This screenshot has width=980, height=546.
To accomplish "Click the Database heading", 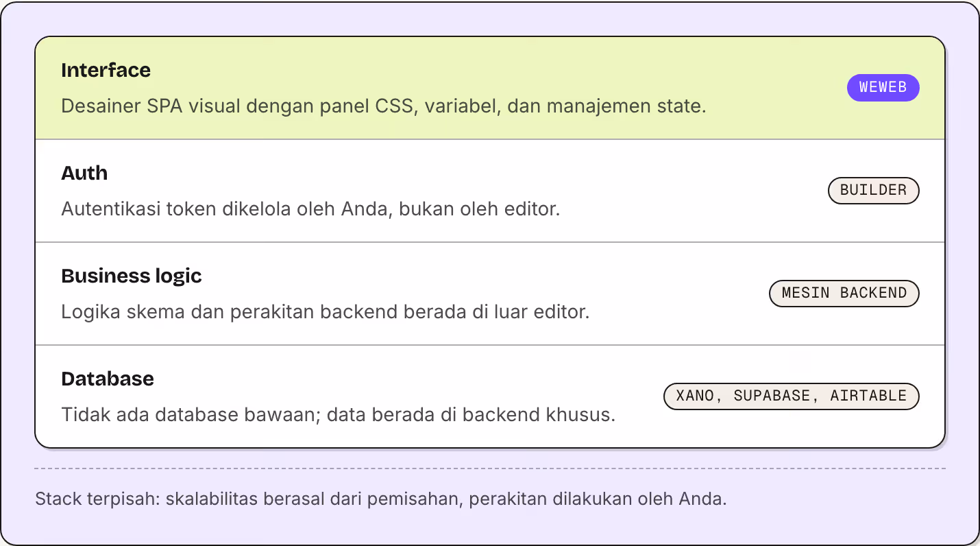I will 108,379.
